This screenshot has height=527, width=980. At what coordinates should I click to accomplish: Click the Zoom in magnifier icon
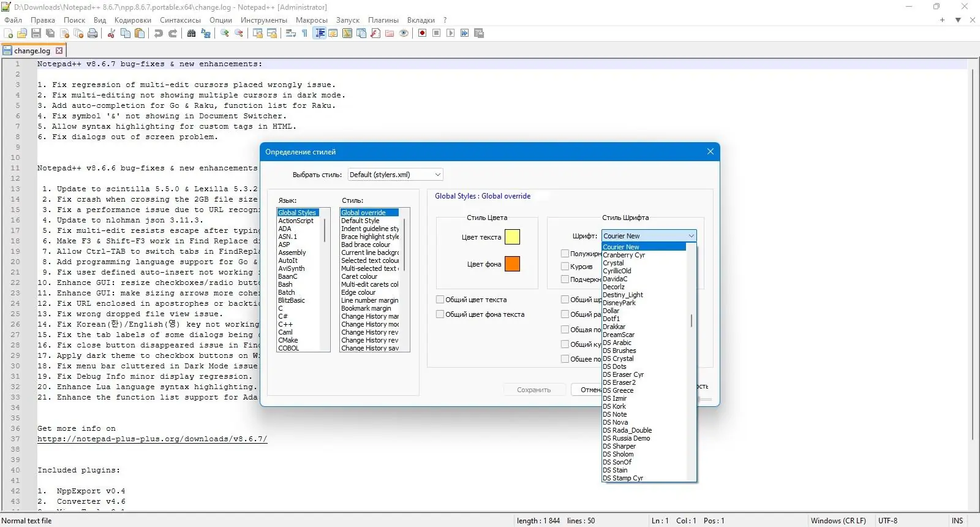tap(225, 33)
